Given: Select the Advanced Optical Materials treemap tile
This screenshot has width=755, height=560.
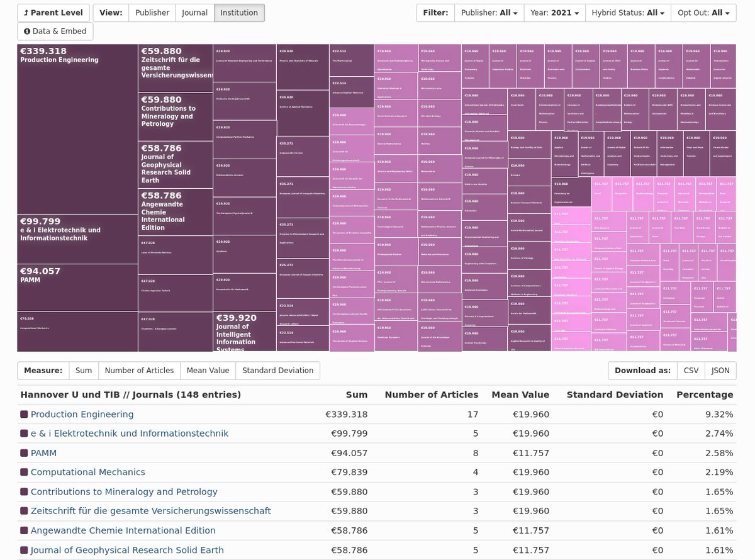Looking at the screenshot, I should pyautogui.click(x=352, y=92).
